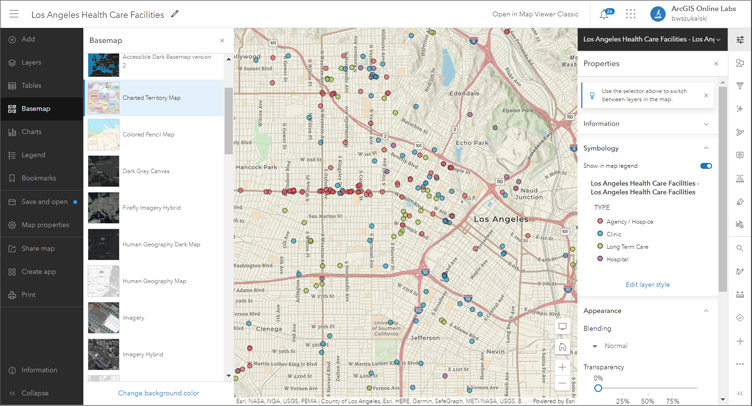Open Print option
Screen dimensions: 752x406
click(x=41, y=295)
